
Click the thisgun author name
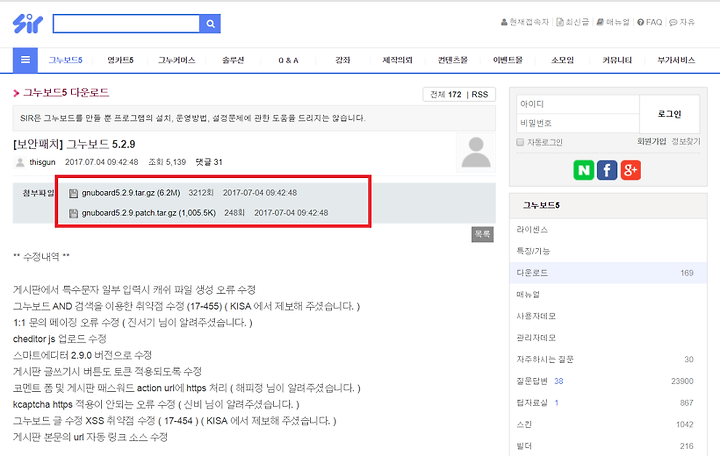(x=42, y=162)
